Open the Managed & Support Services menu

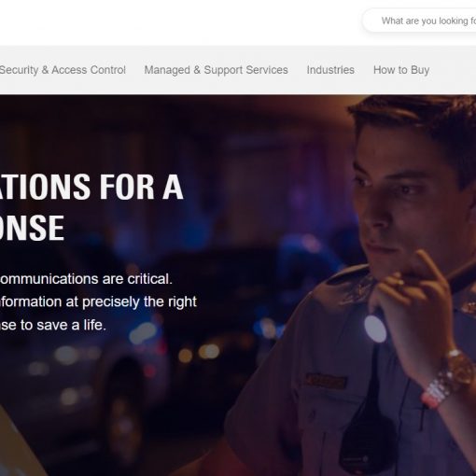coord(216,70)
